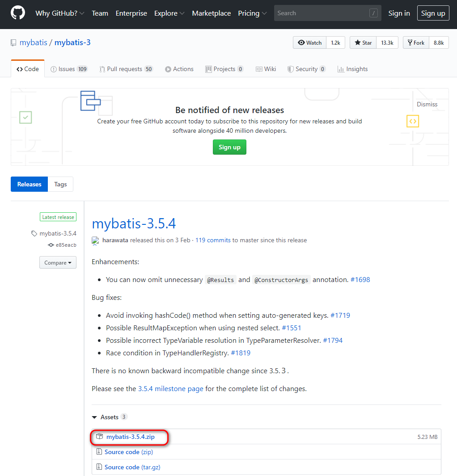Open the mybatis-3.5.4 tag in sidebar
The image size is (457, 476).
click(x=58, y=233)
